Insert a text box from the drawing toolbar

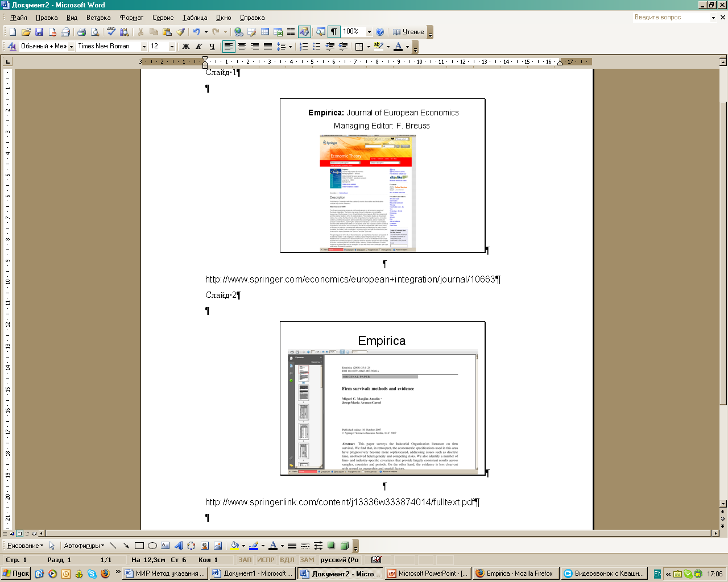pos(165,546)
